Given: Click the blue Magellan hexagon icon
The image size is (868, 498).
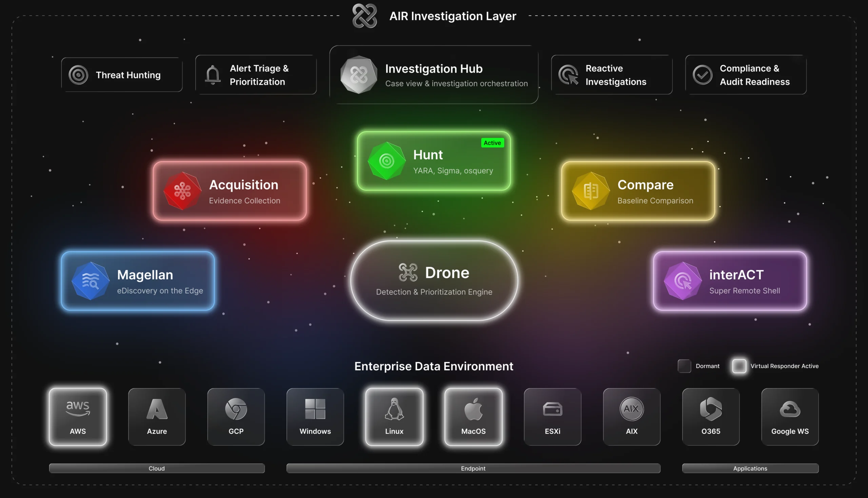Looking at the screenshot, I should click(x=91, y=281).
